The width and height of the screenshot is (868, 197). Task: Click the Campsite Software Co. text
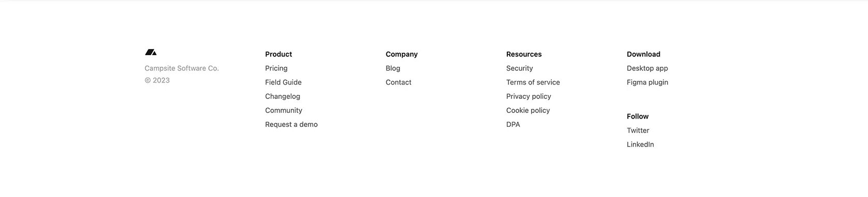coord(182,68)
